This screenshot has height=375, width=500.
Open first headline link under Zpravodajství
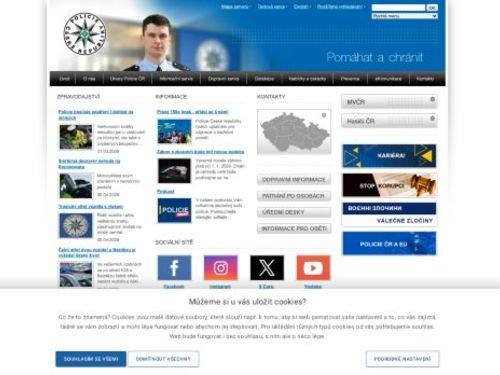[x=96, y=115]
